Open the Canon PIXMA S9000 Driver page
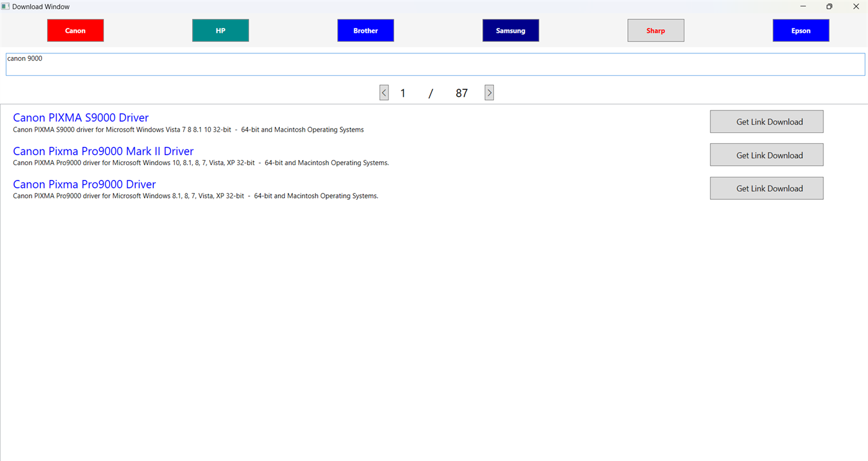Viewport: 868px width, 461px height. [x=81, y=117]
